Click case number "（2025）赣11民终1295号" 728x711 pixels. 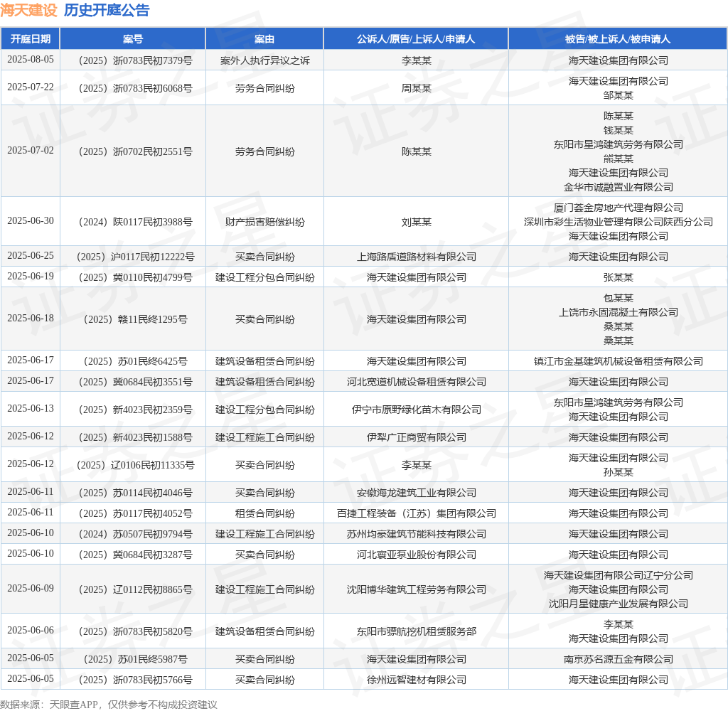133,319
